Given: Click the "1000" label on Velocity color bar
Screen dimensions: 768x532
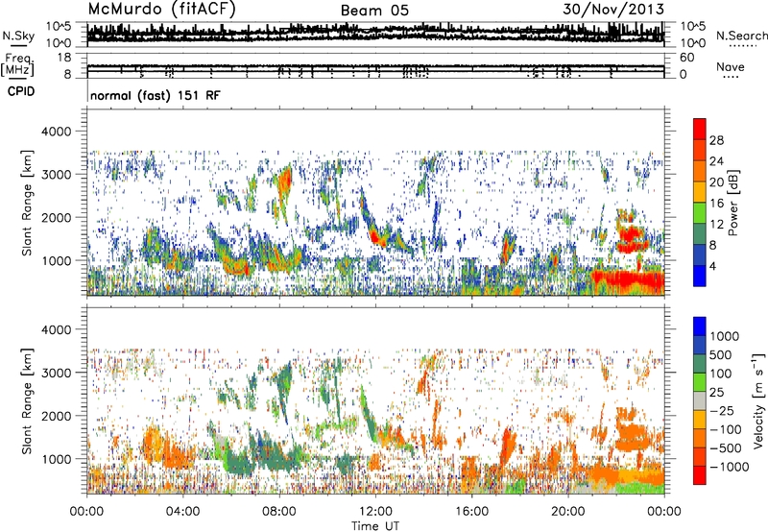Looking at the screenshot, I should click(724, 336).
